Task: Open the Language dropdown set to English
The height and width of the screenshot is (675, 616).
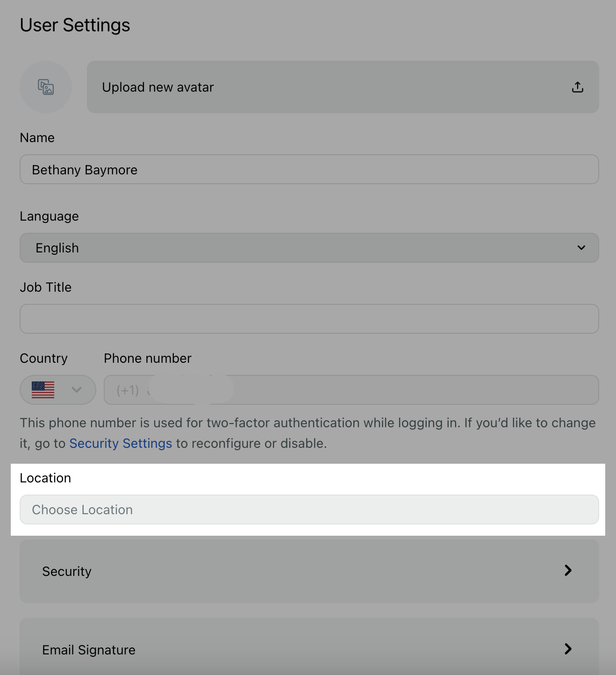Action: coord(309,248)
